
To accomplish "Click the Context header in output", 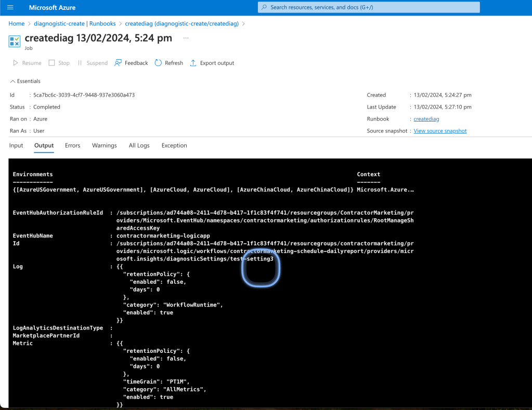I will point(369,174).
